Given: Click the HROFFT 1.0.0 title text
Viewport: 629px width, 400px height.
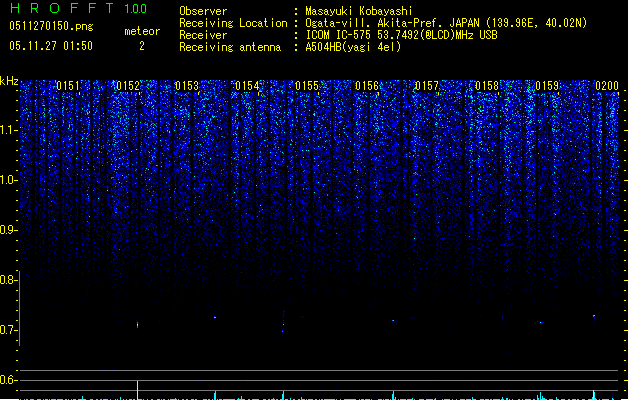Looking at the screenshot, I should click(x=79, y=8).
